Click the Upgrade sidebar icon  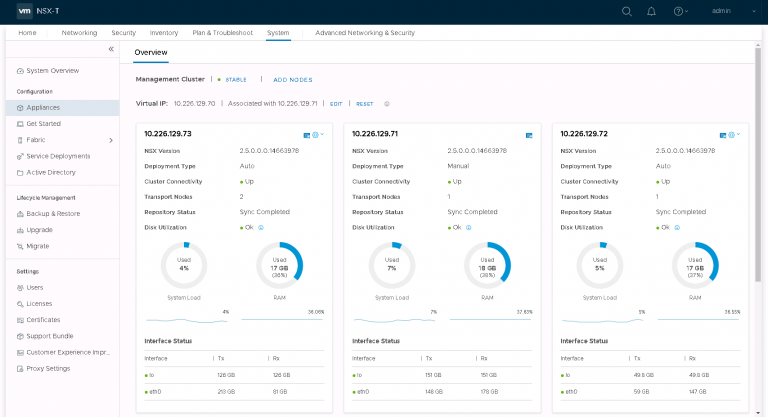click(20, 230)
